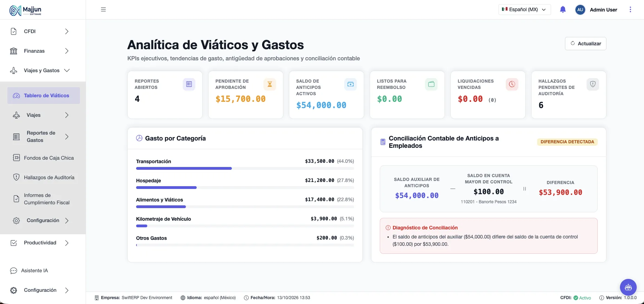
Task: Click the Listos para Reembolso wallet icon
Action: point(431,84)
